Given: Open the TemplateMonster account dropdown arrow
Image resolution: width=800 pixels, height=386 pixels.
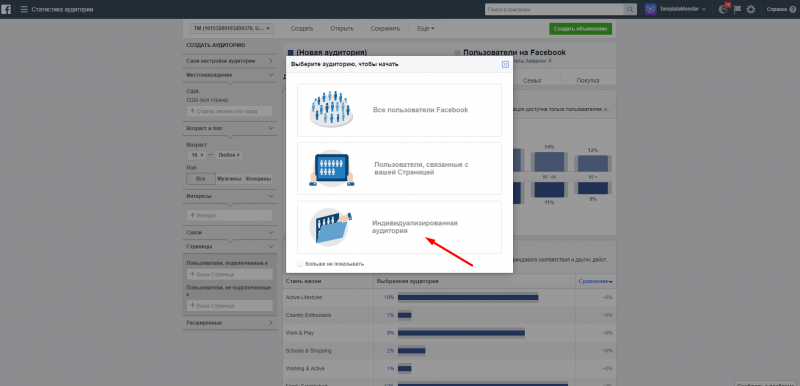Looking at the screenshot, I should click(x=704, y=10).
